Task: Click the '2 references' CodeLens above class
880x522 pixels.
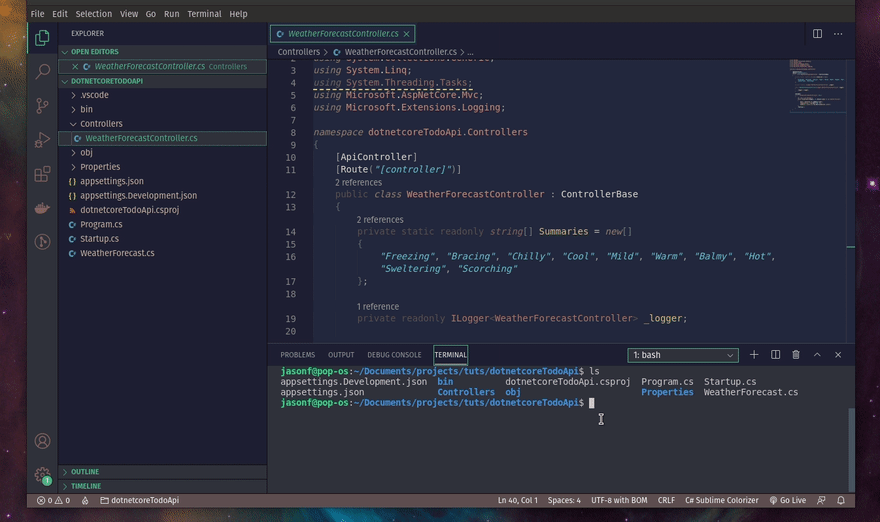Action: click(358, 182)
